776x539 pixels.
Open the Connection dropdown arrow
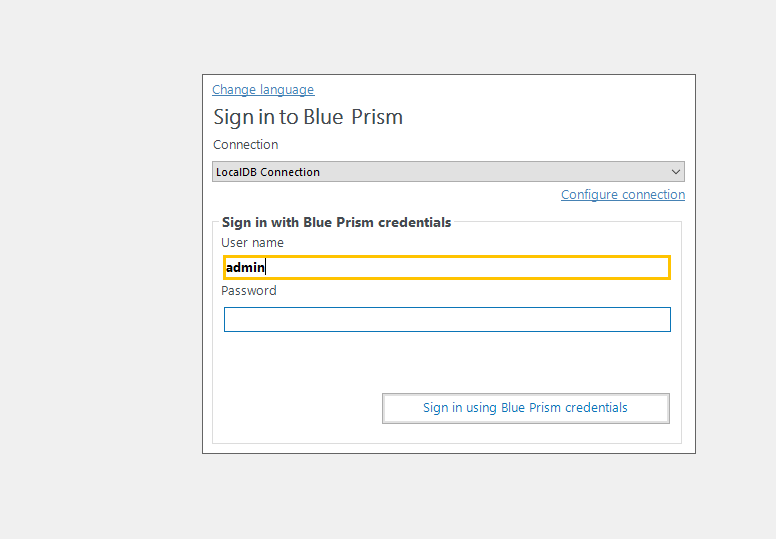(x=676, y=172)
